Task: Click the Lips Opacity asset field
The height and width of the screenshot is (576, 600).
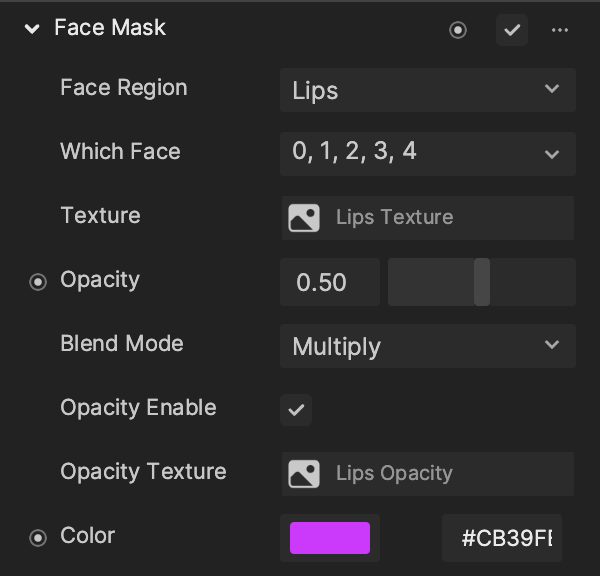Action: click(x=428, y=474)
